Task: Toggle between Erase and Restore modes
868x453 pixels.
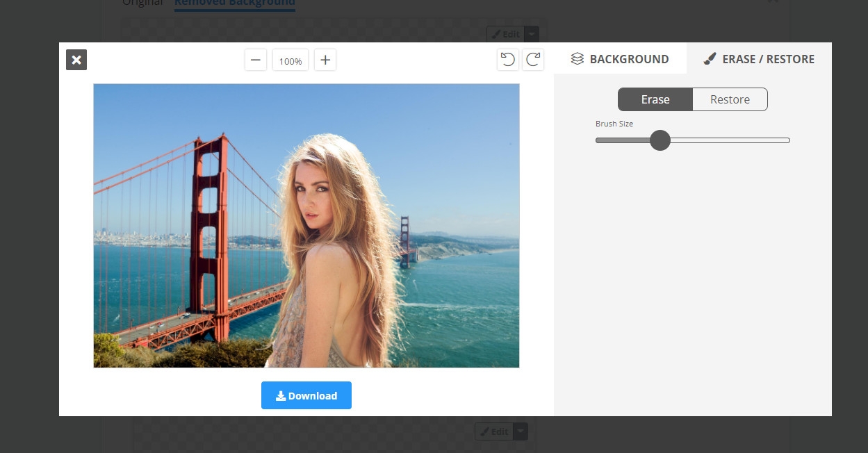Action: point(692,99)
